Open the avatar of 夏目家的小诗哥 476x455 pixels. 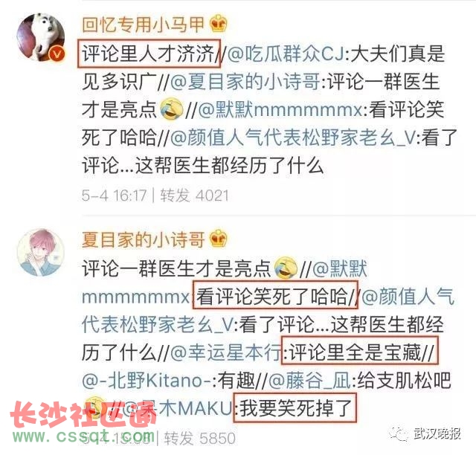[41, 253]
